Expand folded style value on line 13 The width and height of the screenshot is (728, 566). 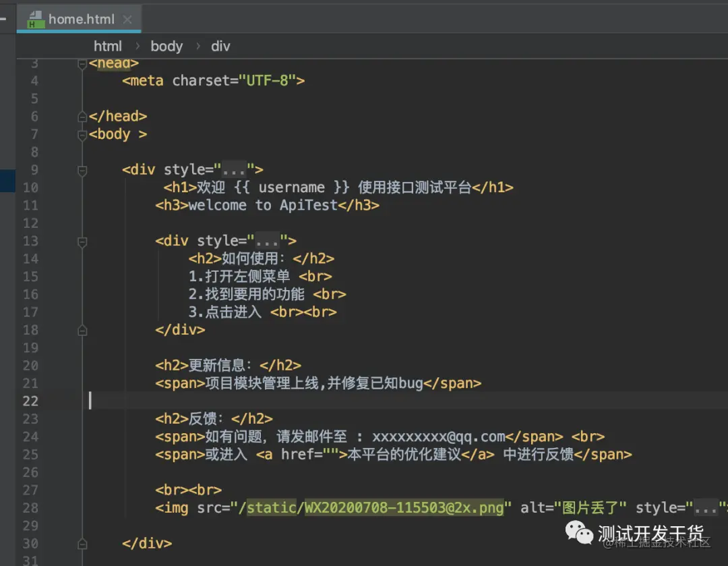(x=268, y=241)
